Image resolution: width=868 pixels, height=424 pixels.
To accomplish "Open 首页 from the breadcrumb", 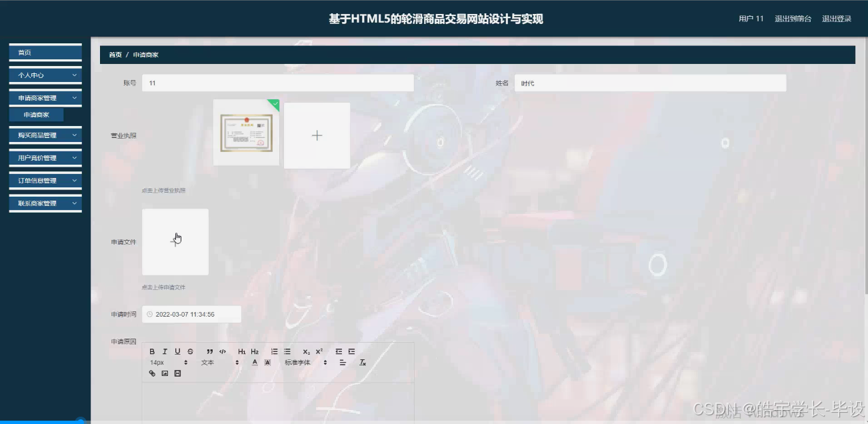I will [x=115, y=55].
